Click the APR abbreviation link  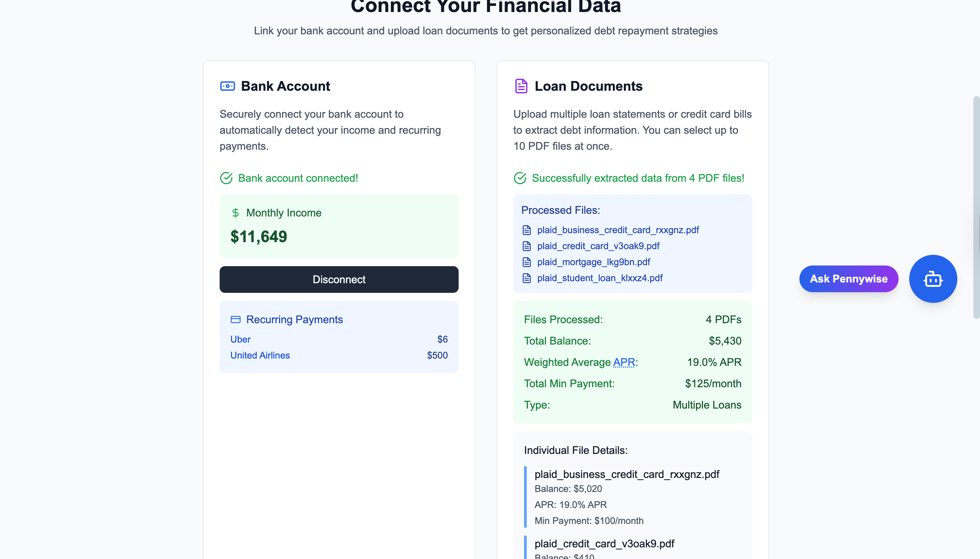pos(624,362)
